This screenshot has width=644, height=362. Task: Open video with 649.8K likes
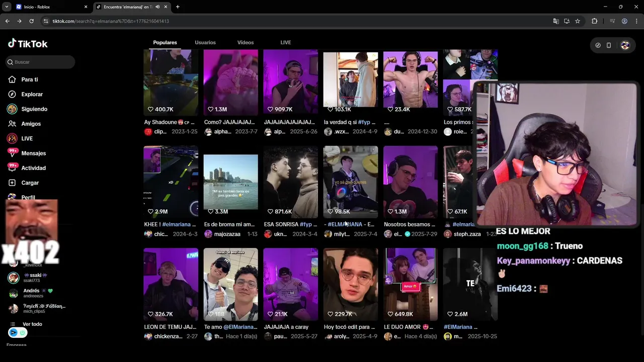pos(410,284)
